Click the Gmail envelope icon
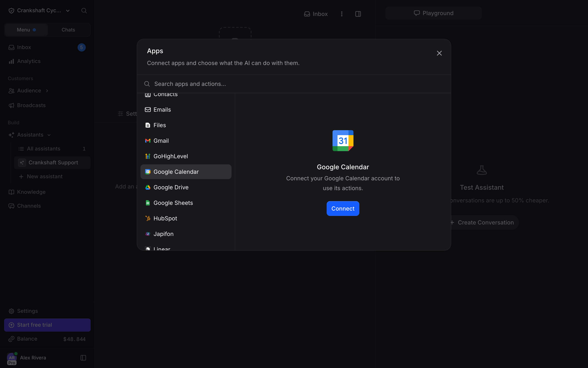 pyautogui.click(x=148, y=141)
